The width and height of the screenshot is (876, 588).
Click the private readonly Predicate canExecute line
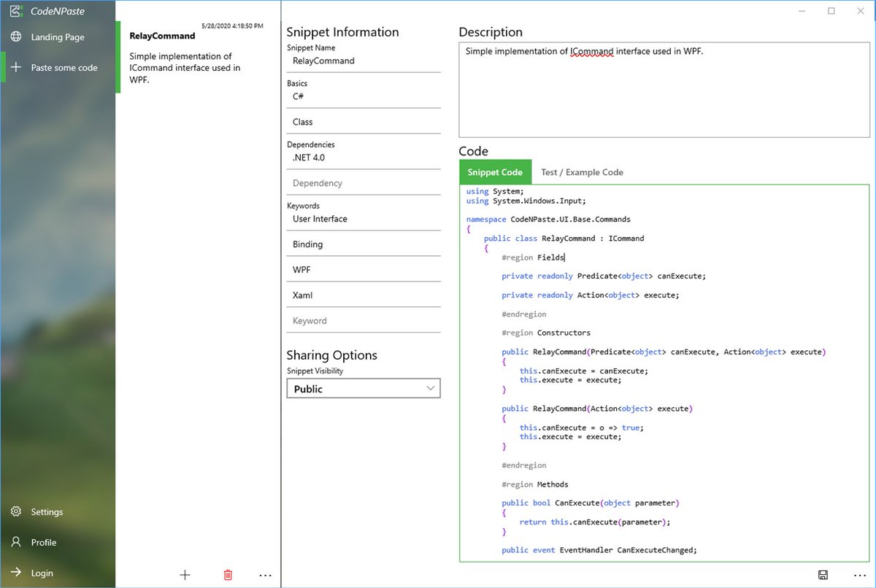coord(604,276)
